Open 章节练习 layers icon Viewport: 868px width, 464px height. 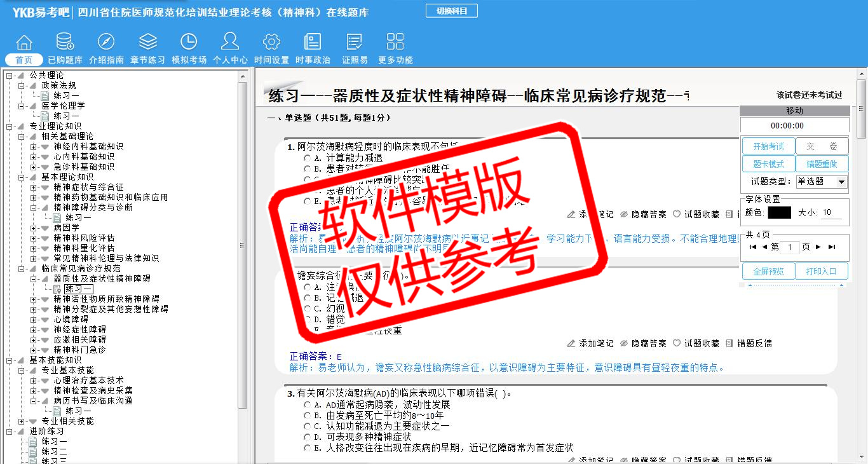click(x=147, y=42)
